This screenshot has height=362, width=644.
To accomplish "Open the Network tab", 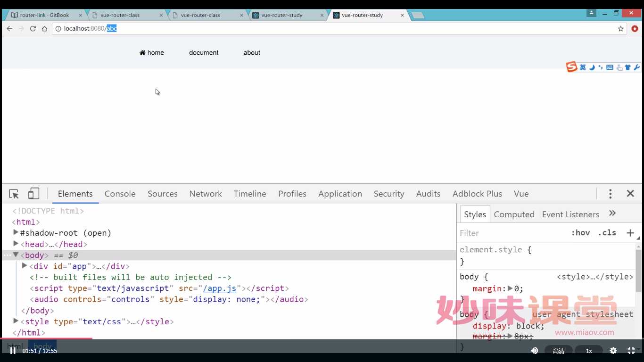I will click(x=206, y=194).
